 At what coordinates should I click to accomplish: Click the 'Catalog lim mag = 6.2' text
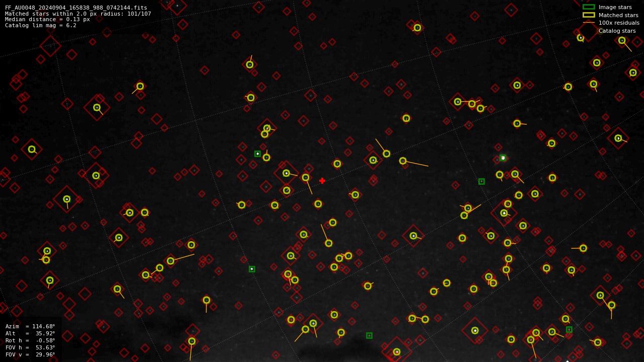[41, 25]
